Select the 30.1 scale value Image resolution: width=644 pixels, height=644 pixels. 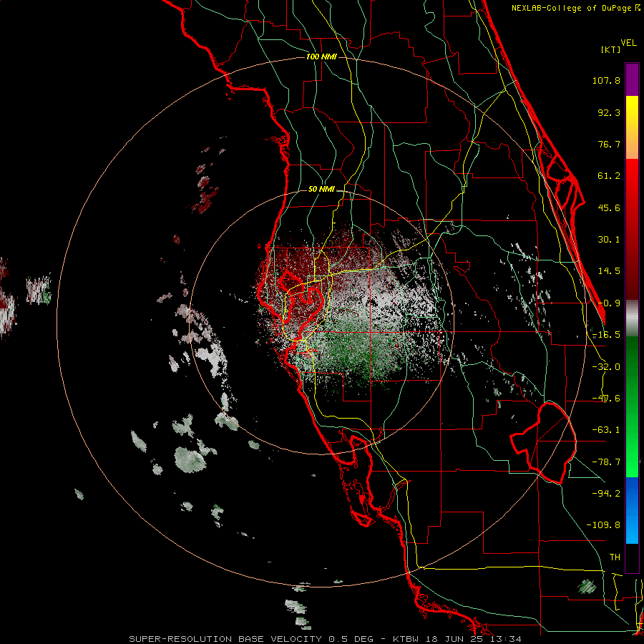point(609,240)
